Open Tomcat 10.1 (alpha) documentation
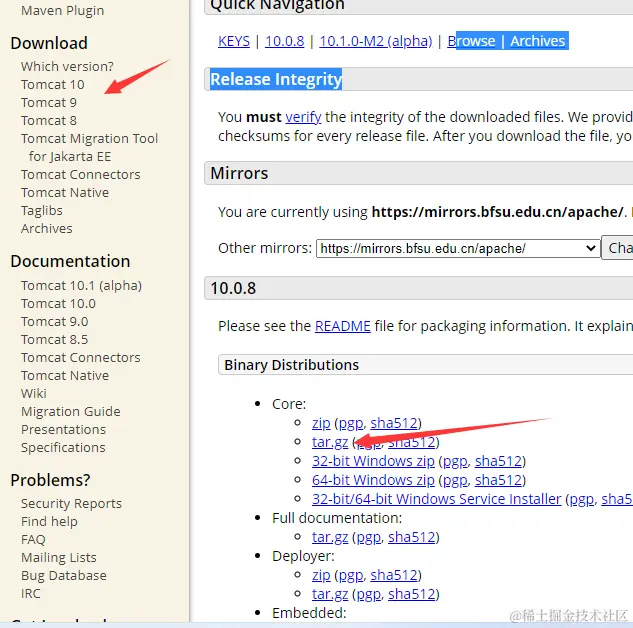Screen dimensions: 633x628 click(x=81, y=286)
